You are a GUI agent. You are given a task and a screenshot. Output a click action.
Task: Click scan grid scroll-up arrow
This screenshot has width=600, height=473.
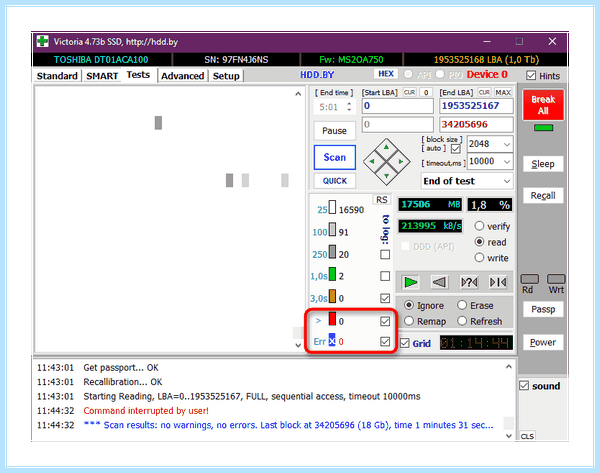tap(298, 93)
